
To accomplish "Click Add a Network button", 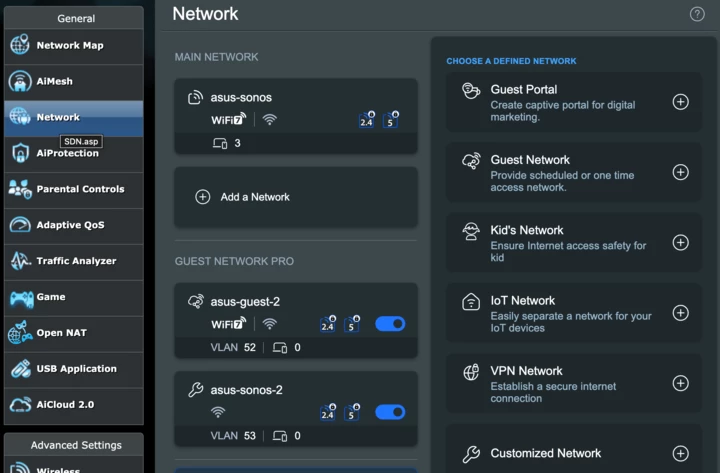I will click(x=295, y=197).
